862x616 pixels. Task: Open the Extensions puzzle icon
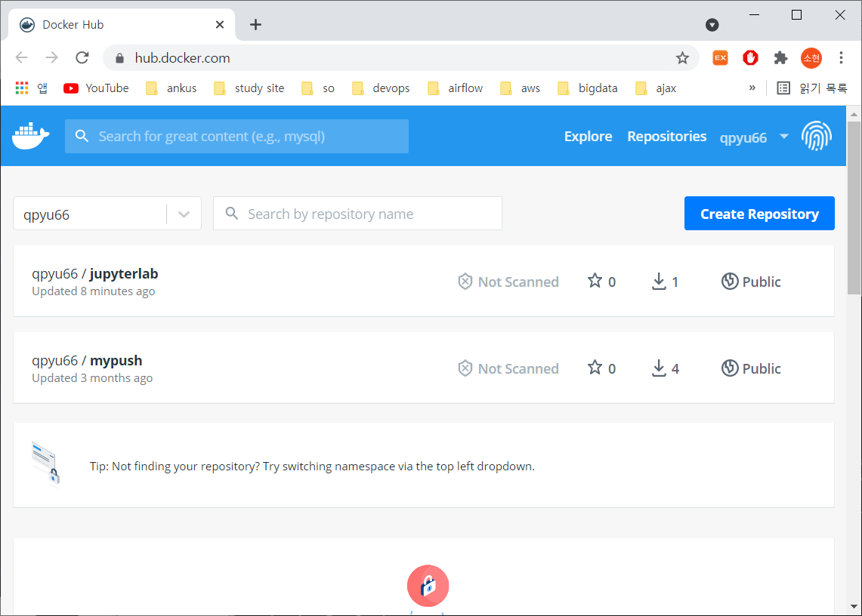pos(780,57)
